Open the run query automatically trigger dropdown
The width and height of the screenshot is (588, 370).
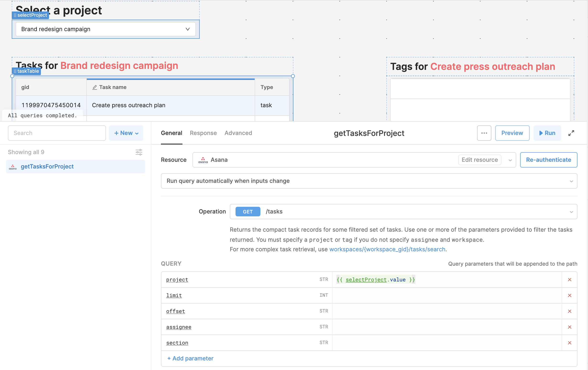click(x=369, y=181)
